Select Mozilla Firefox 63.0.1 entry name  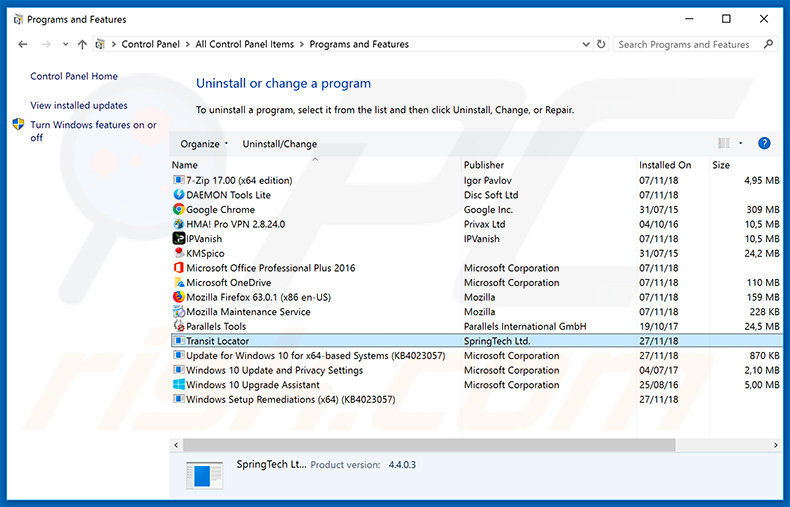(258, 297)
